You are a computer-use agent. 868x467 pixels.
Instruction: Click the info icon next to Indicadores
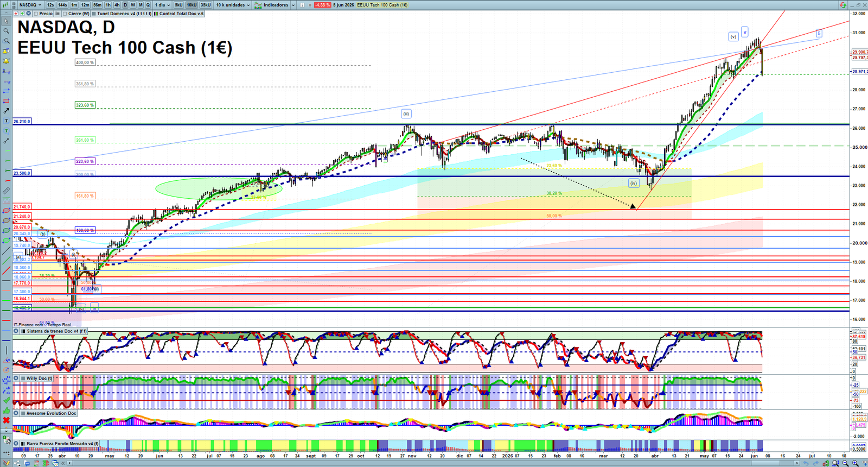(302, 5)
